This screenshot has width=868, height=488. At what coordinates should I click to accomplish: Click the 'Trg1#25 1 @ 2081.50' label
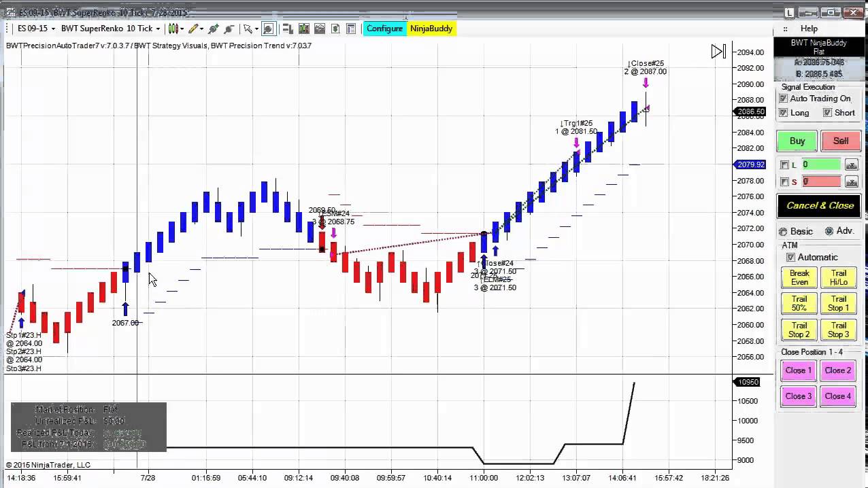point(576,127)
